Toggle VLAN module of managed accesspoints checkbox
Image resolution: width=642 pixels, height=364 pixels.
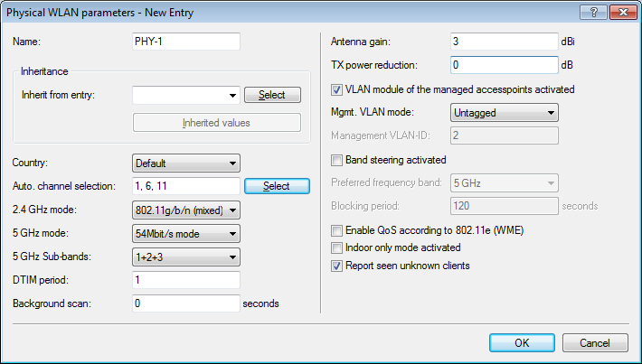pyautogui.click(x=338, y=90)
